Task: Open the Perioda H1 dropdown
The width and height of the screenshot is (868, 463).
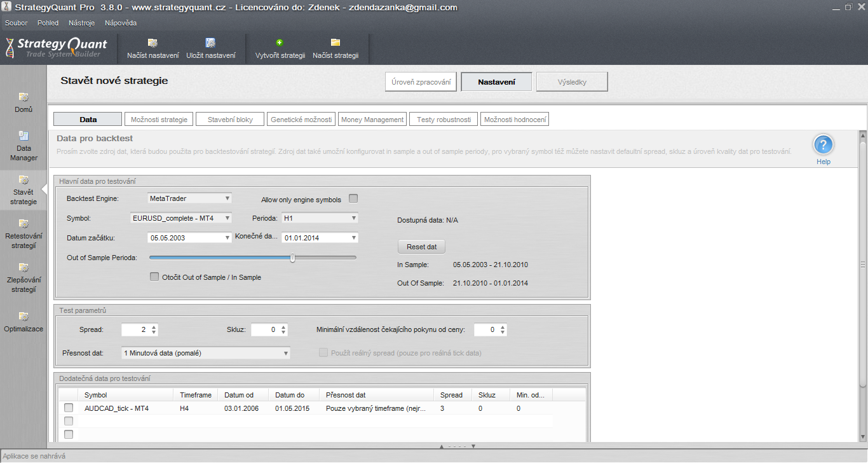Action: click(320, 218)
